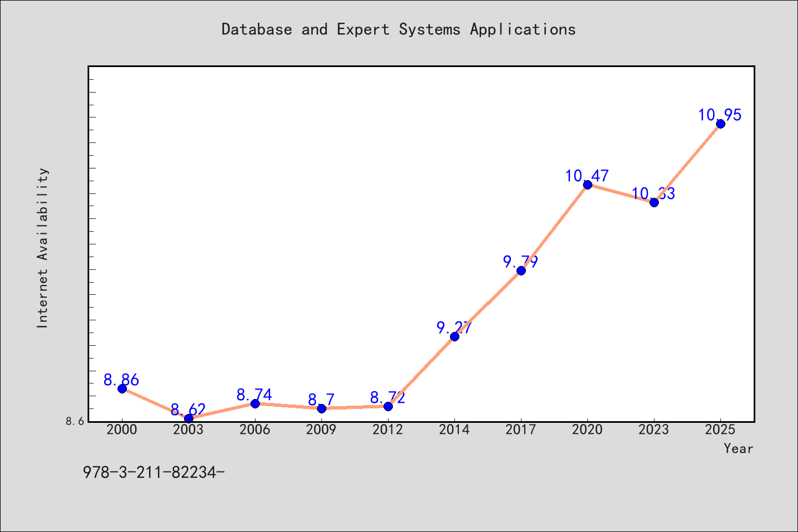Select the data point labeled 8.86

pyautogui.click(x=122, y=388)
